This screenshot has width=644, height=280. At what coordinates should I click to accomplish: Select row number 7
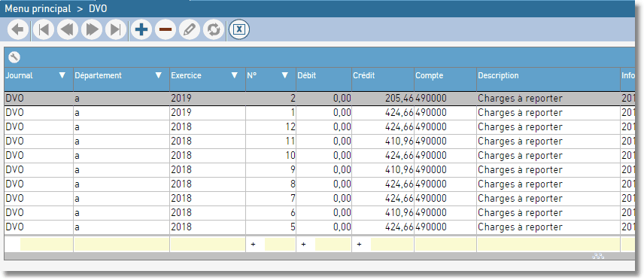320,199
